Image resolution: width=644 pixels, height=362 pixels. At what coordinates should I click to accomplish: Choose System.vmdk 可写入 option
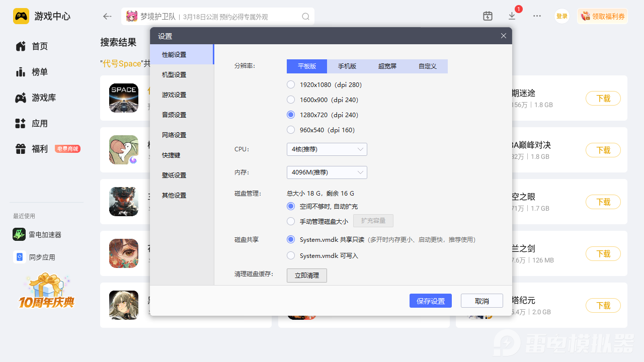pyautogui.click(x=291, y=255)
